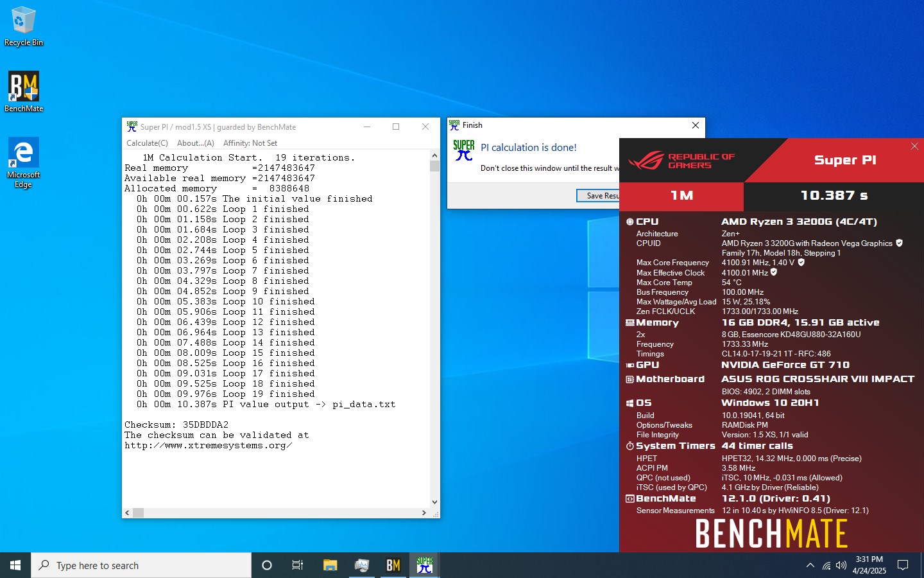The height and width of the screenshot is (578, 924).
Task: Click the CPU section icon in BenchMate
Action: (x=629, y=222)
